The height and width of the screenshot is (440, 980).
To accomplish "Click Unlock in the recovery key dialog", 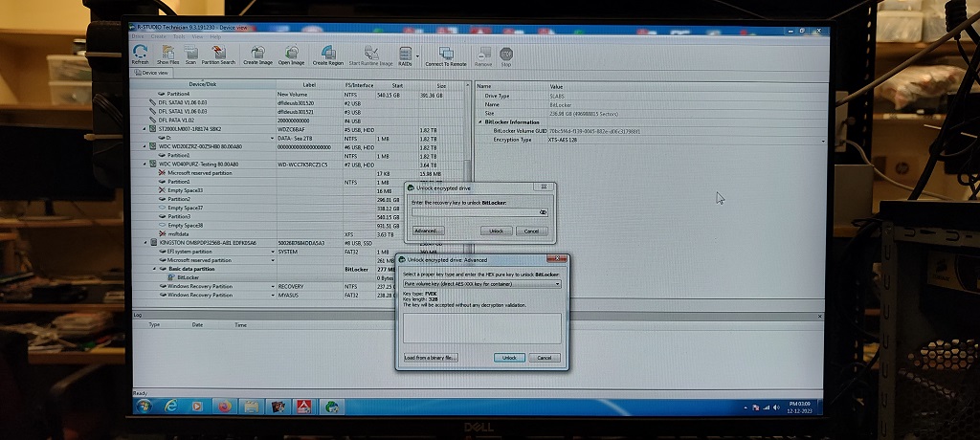I will [x=497, y=231].
